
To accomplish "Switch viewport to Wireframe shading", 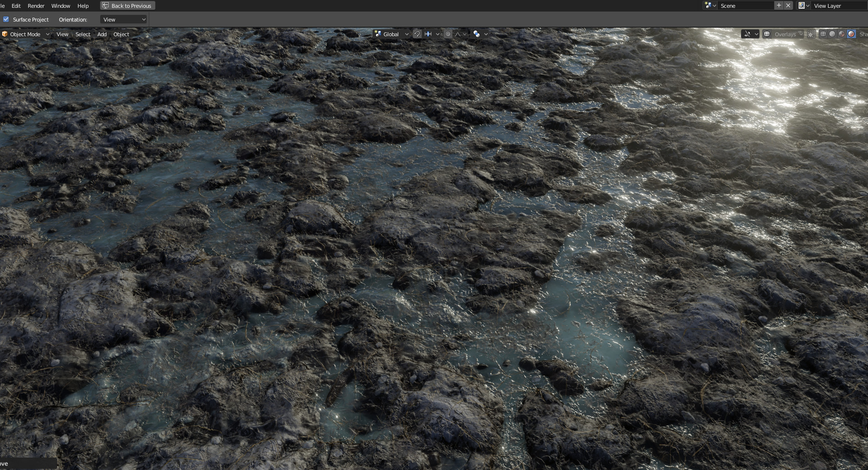I will [824, 34].
